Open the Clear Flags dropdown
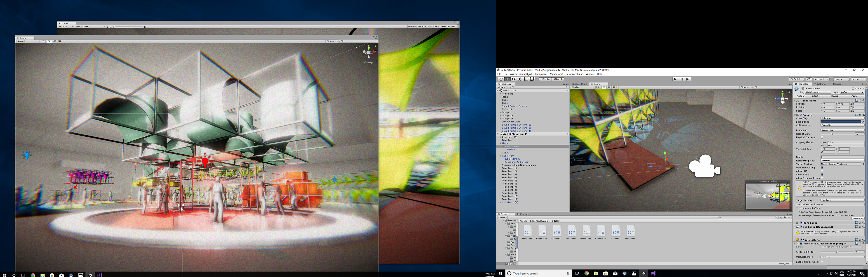 point(842,118)
